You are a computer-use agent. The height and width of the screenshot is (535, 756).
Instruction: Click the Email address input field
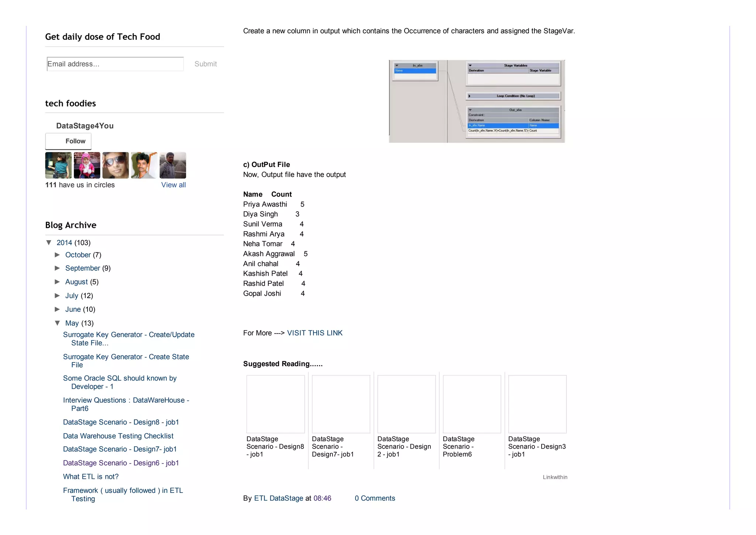click(115, 64)
